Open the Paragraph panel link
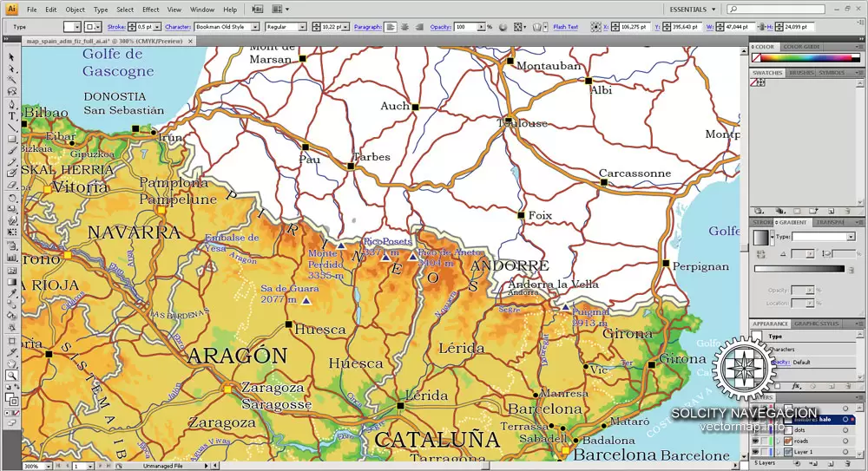This screenshot has height=471, width=868. [x=367, y=27]
